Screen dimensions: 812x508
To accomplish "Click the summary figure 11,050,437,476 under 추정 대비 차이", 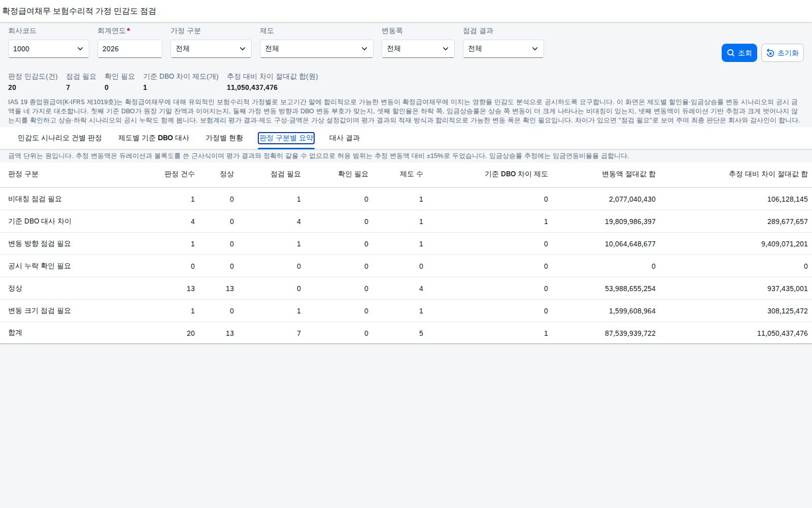I will coord(252,87).
